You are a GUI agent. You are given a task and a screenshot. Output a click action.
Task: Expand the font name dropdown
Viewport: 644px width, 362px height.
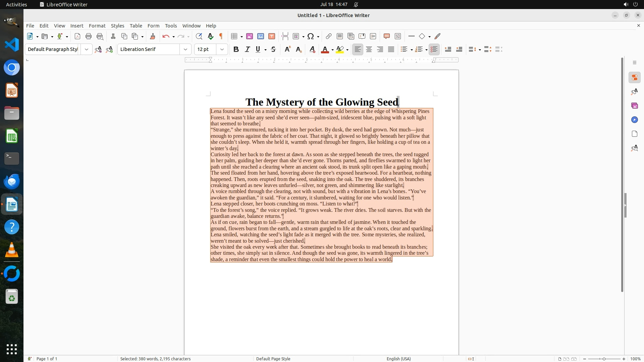click(185, 49)
